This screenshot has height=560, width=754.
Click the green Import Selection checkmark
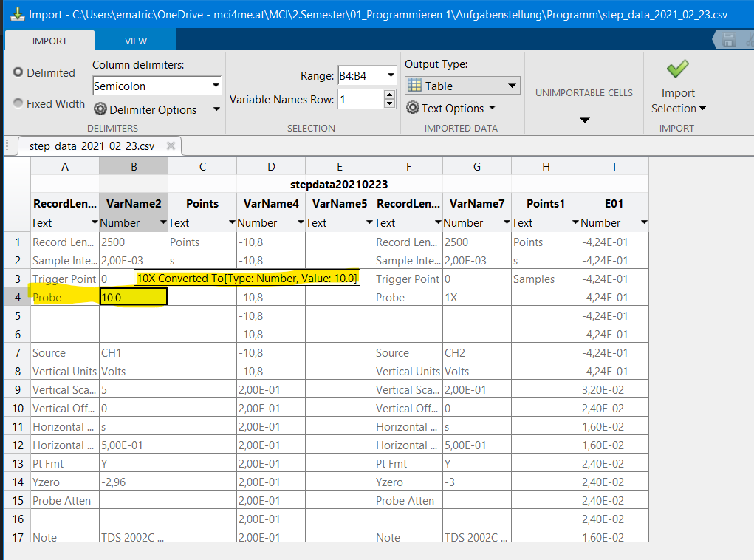pos(677,70)
